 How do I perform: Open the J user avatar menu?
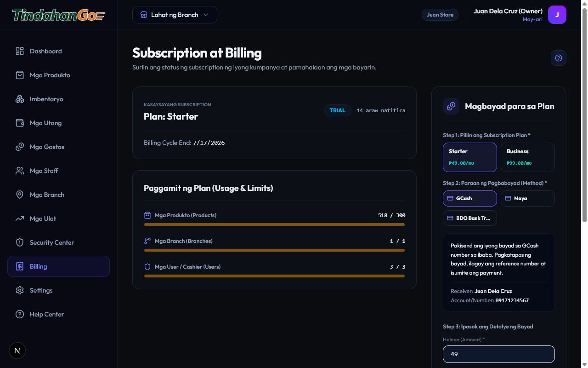(x=557, y=15)
